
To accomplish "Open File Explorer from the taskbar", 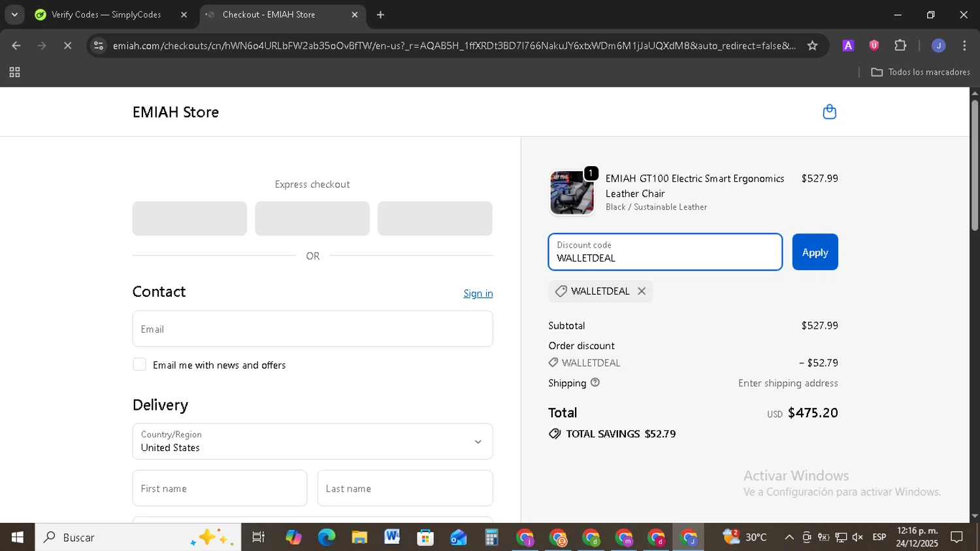I will (x=359, y=537).
